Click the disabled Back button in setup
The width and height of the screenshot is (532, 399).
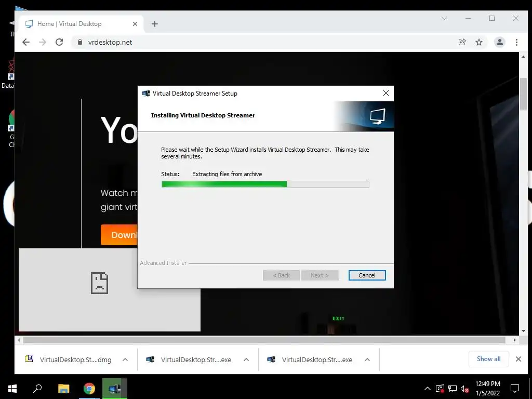(x=281, y=275)
